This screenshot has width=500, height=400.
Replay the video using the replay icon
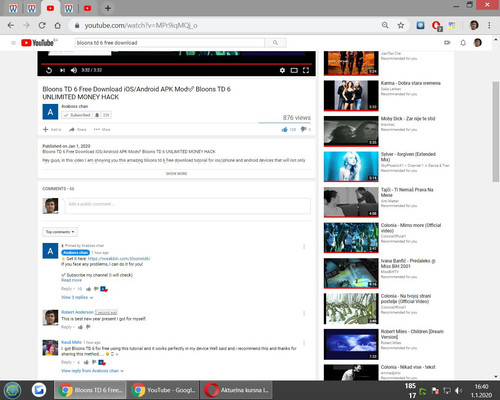[49, 70]
